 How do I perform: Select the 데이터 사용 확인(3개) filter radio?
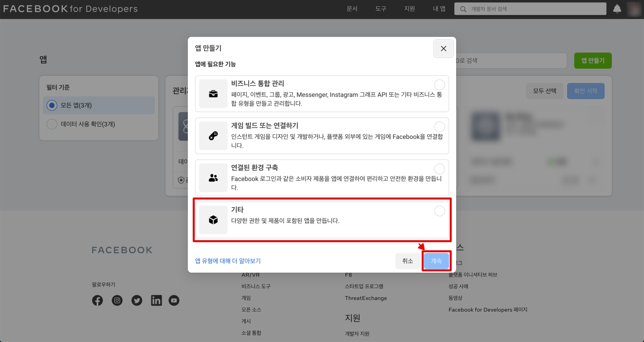point(52,124)
